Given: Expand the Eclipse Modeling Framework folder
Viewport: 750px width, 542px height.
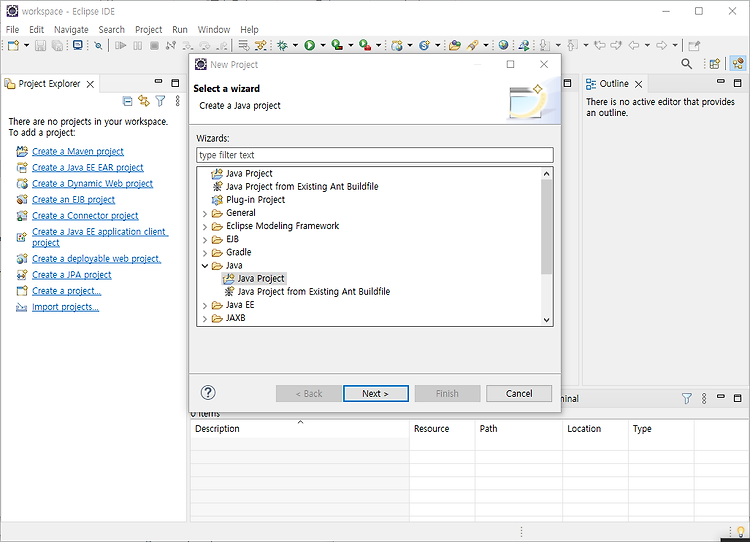Looking at the screenshot, I should [x=205, y=226].
